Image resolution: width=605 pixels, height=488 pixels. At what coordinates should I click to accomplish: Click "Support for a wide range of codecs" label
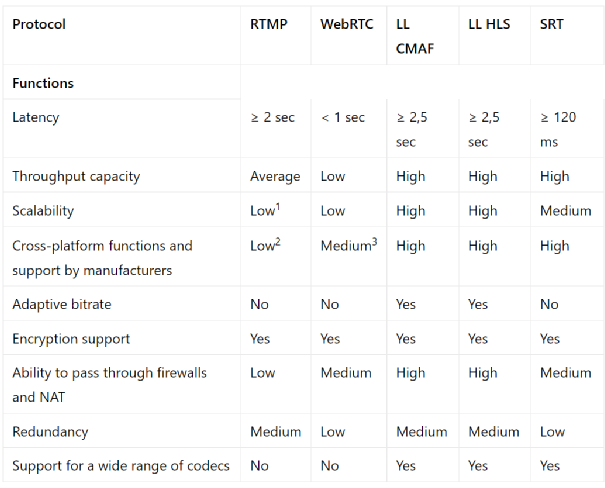pos(121,465)
